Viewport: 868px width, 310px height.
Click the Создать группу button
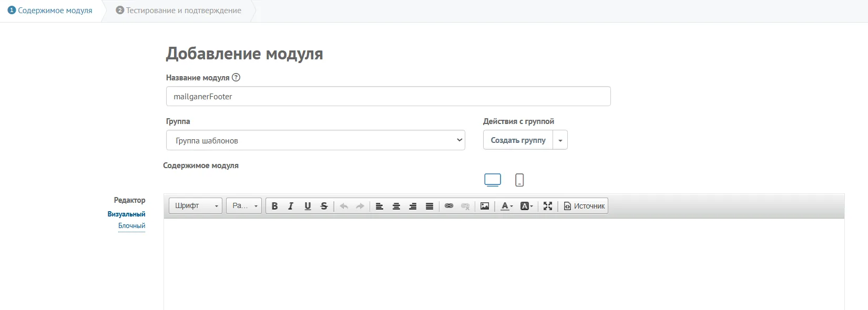click(x=518, y=140)
